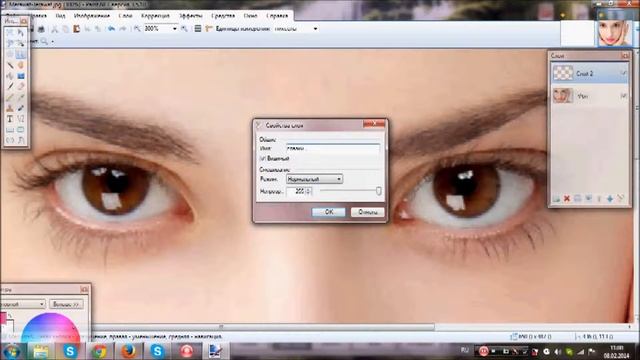Click the Duplicate Layer icon
The image size is (640, 360).
(x=578, y=199)
